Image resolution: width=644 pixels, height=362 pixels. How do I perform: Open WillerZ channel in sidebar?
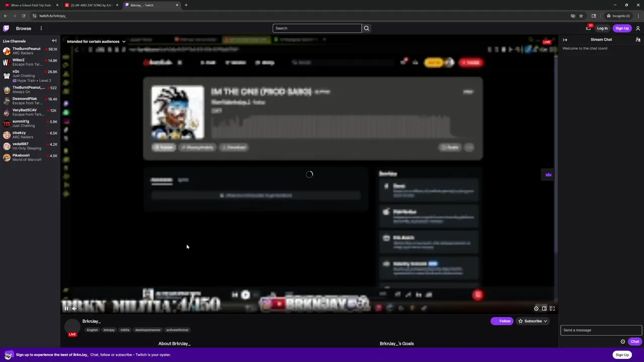pos(30,62)
